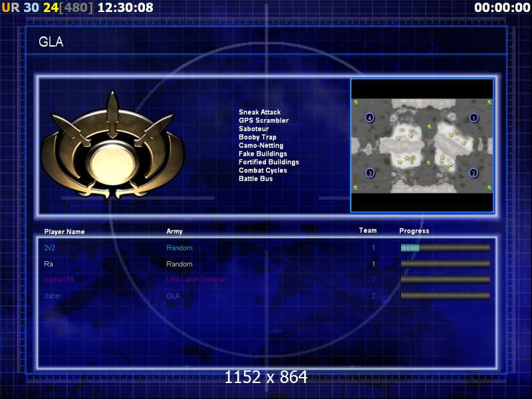The image size is (532, 399).
Task: Click the 'Fortified Buildings' ability text
Action: point(269,162)
